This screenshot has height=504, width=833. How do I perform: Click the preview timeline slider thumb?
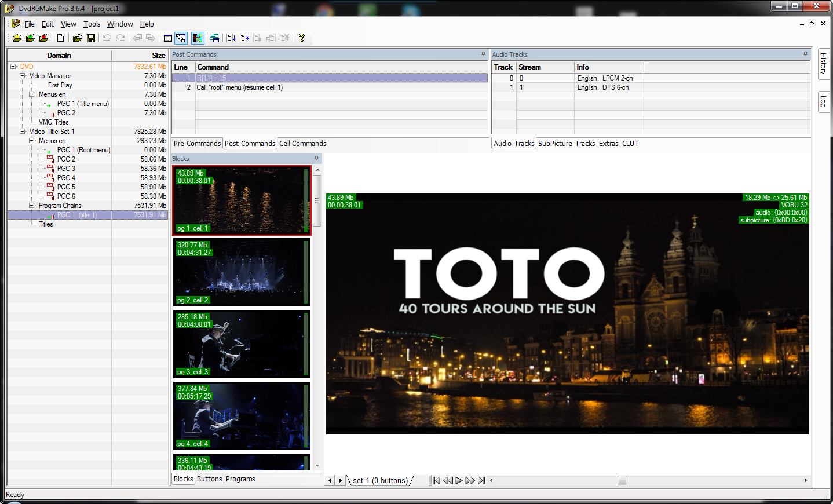click(x=622, y=480)
